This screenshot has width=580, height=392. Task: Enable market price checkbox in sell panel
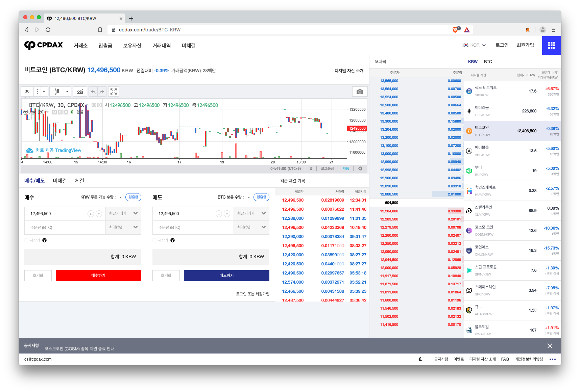[154, 240]
